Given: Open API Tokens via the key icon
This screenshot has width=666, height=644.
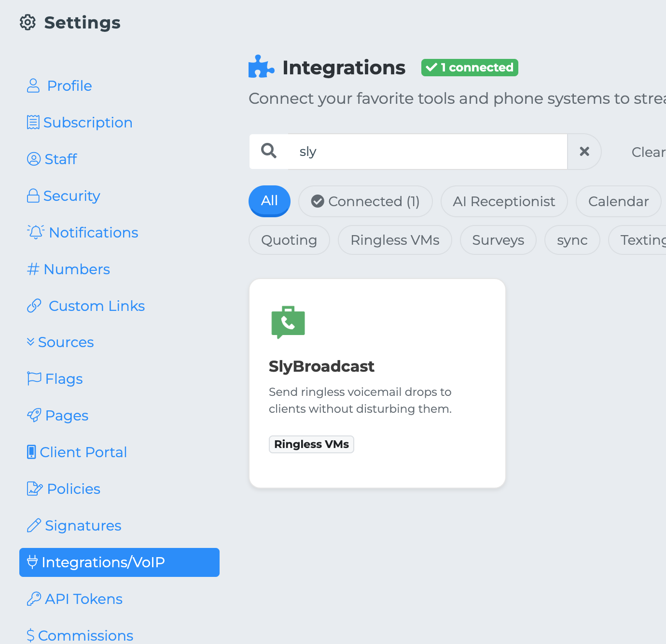Looking at the screenshot, I should point(34,599).
